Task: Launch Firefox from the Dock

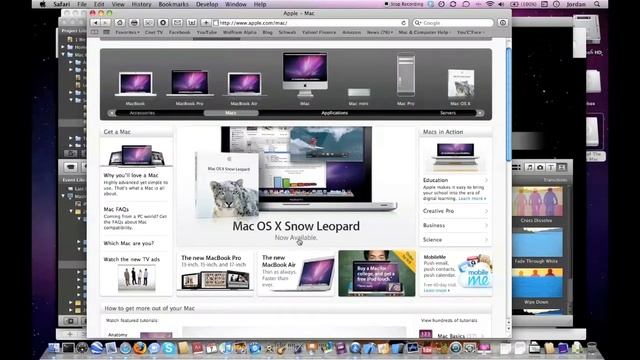Action: [140, 348]
